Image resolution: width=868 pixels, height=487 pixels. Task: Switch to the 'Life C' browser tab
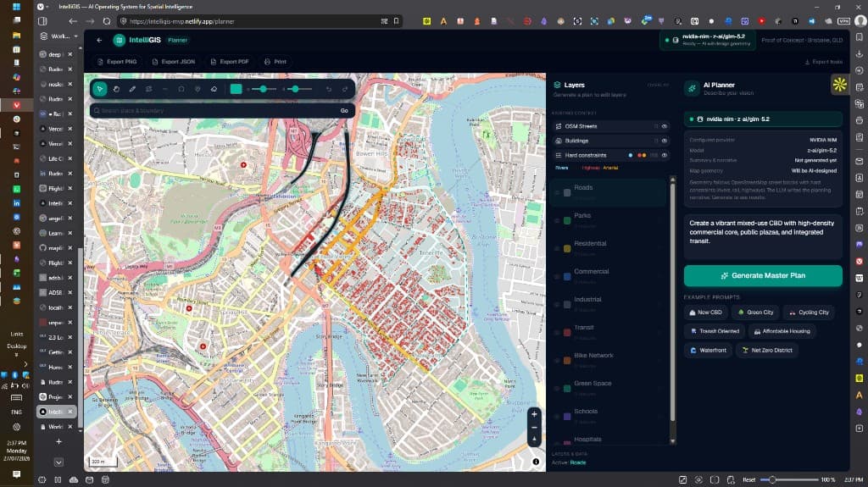pos(53,158)
